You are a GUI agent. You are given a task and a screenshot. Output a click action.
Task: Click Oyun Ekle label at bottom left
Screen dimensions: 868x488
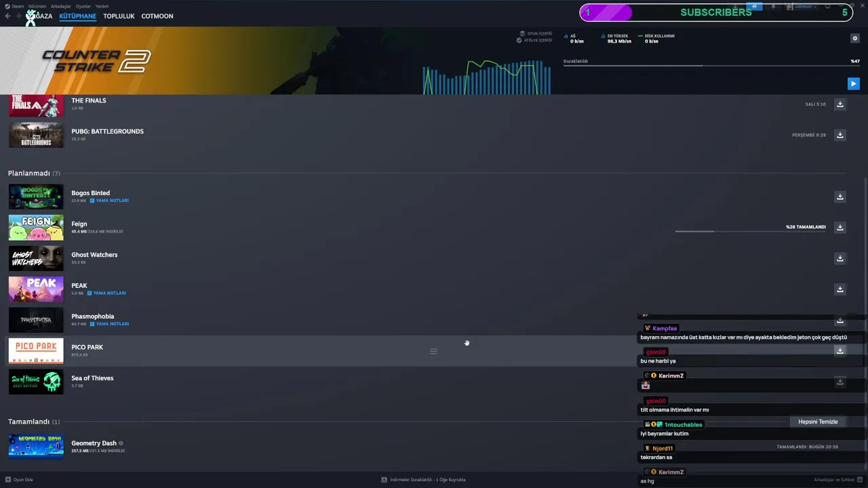click(x=23, y=480)
